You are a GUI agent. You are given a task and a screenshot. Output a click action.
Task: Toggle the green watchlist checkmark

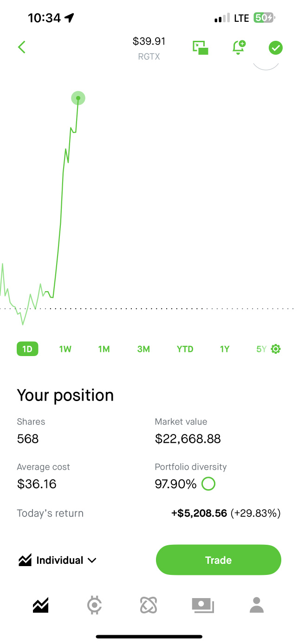click(276, 48)
